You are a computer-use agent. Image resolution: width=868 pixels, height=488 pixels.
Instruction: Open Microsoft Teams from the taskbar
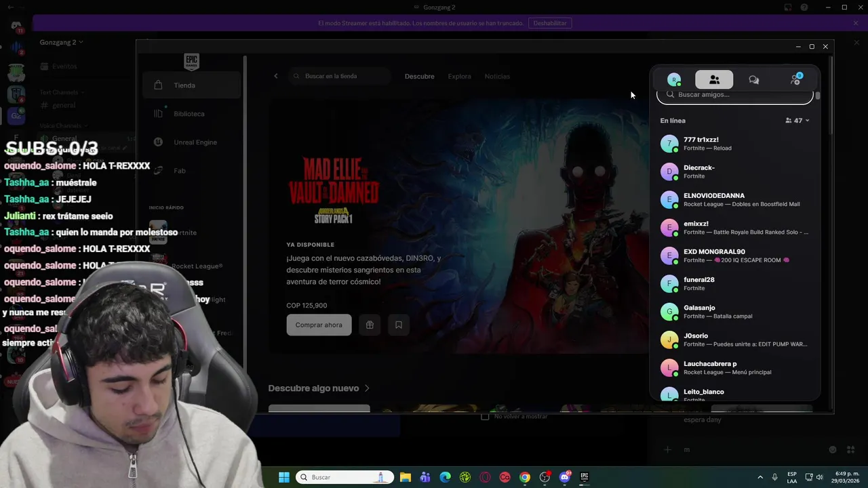425,477
